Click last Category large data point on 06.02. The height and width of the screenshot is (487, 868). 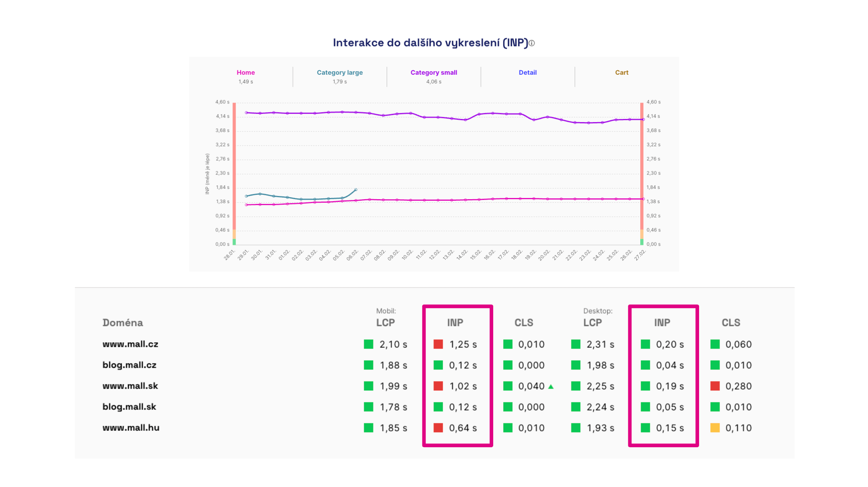point(356,190)
